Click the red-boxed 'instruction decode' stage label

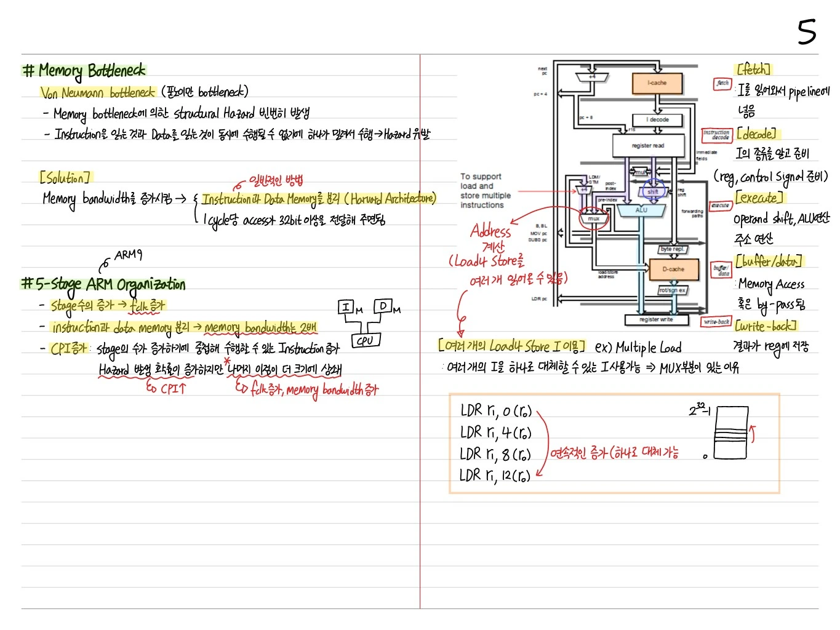tap(716, 135)
